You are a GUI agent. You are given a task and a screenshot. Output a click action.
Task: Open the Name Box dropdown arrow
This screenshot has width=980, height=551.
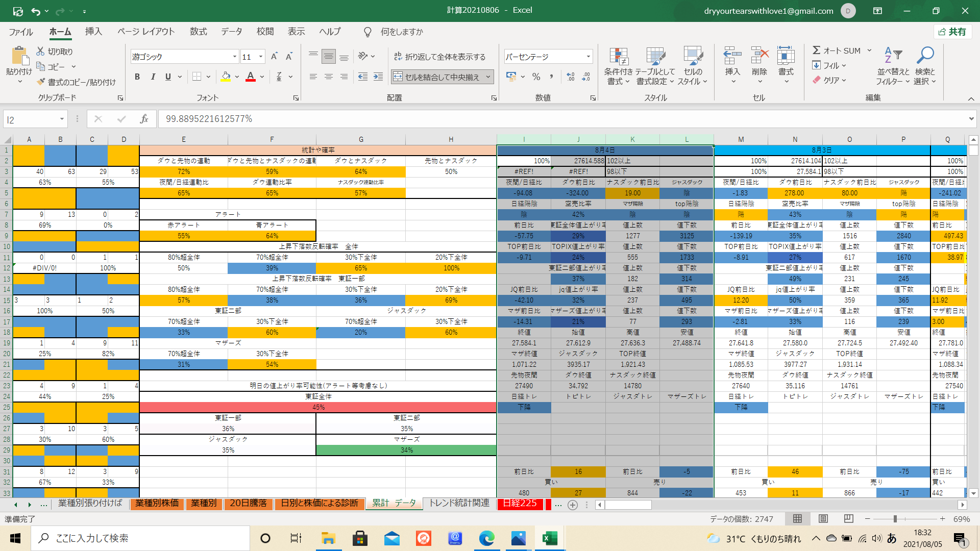[62, 119]
